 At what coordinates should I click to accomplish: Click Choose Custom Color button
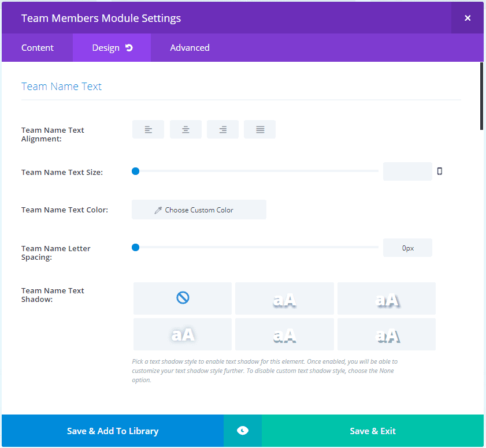[199, 210]
